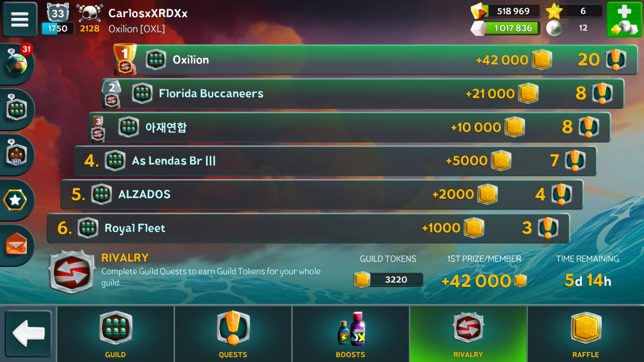The image size is (644, 362).
Task: Select the Florida Buccaneers guild row
Action: click(363, 94)
